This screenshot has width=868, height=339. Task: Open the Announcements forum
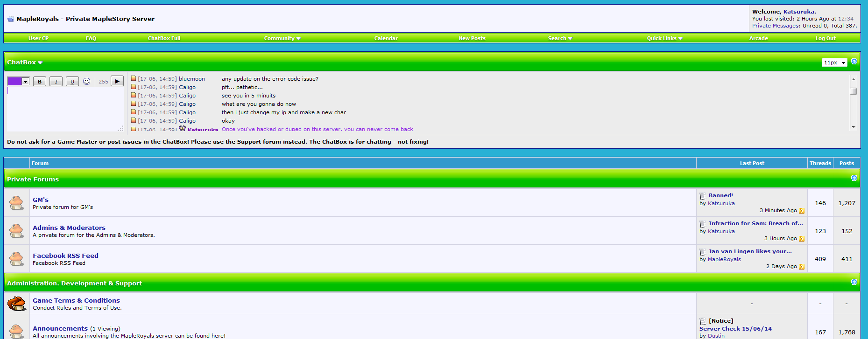click(60, 328)
